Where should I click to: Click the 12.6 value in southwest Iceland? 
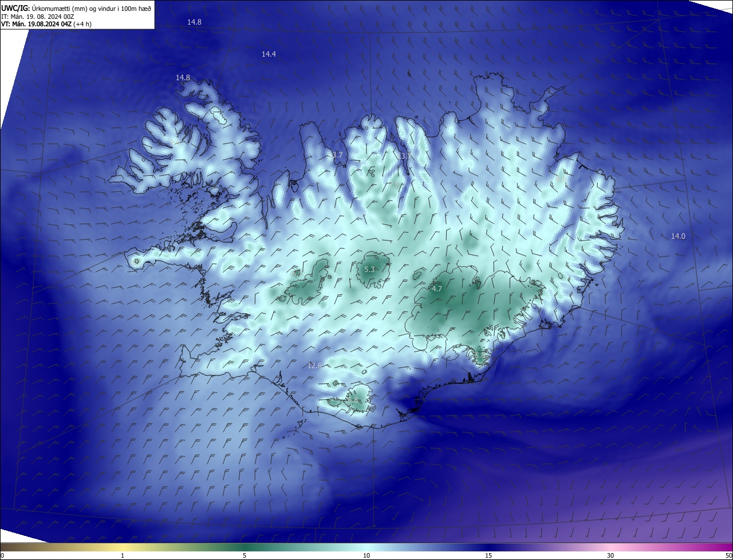pos(314,365)
